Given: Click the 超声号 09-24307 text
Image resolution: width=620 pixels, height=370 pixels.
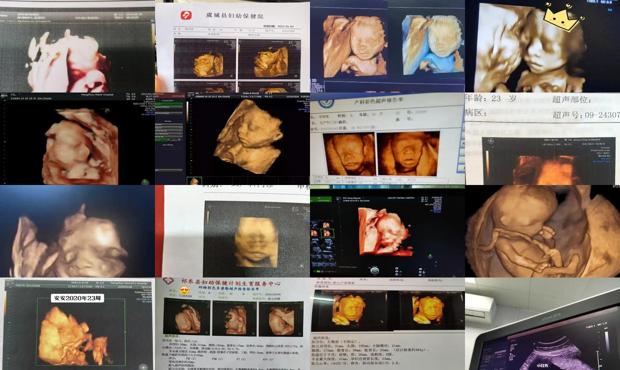Looking at the screenshot, I should pyautogui.click(x=586, y=115).
